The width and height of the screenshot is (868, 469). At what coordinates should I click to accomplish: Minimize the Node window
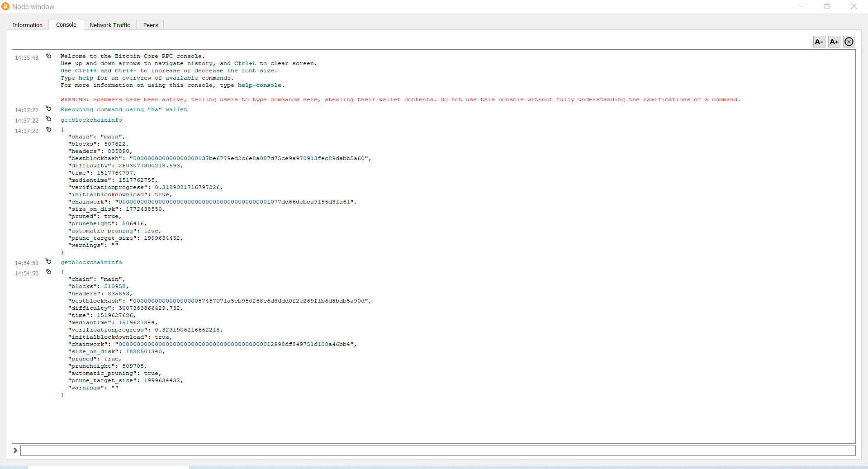pos(801,6)
